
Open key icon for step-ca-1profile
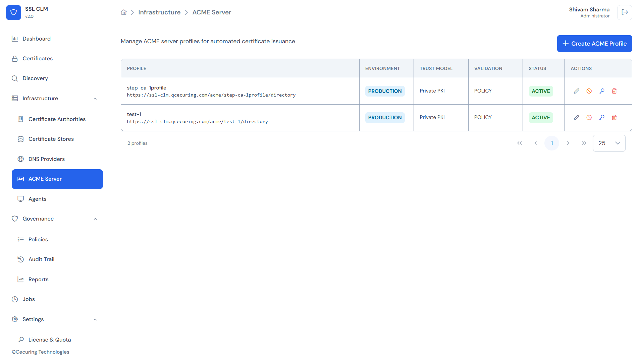(x=602, y=91)
